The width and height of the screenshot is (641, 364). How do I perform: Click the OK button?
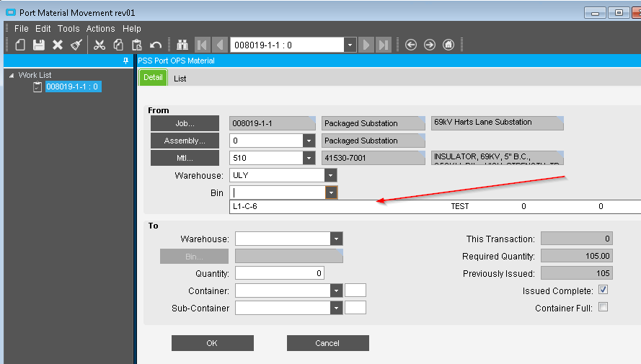tap(213, 343)
